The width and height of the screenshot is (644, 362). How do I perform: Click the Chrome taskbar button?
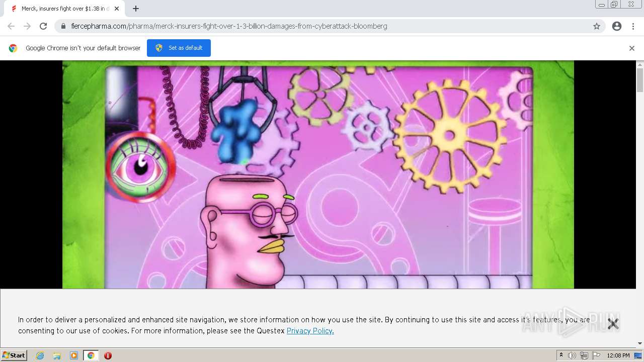(91, 355)
